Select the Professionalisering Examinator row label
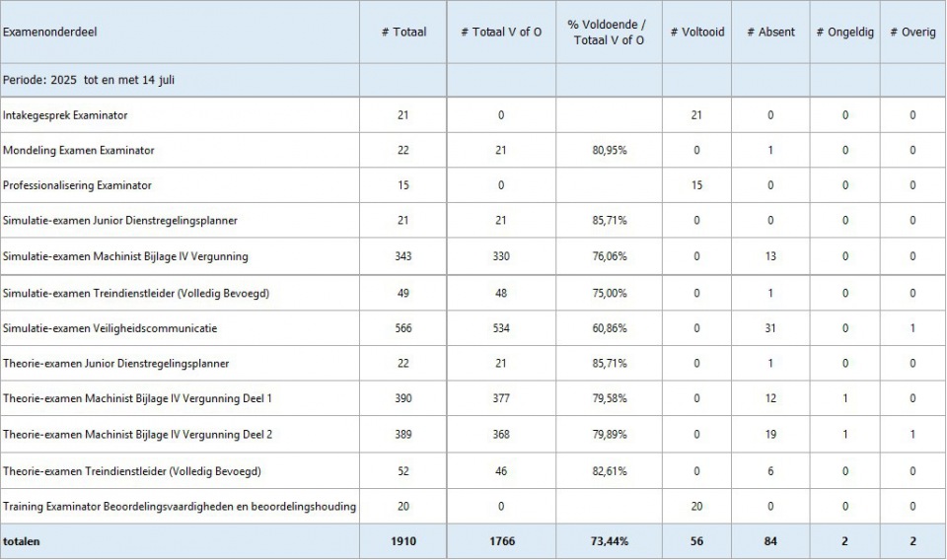Screen dimensions: 947x560 (77, 185)
